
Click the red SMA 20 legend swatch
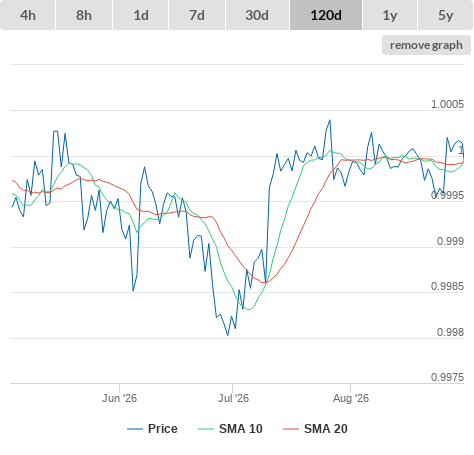(291, 429)
